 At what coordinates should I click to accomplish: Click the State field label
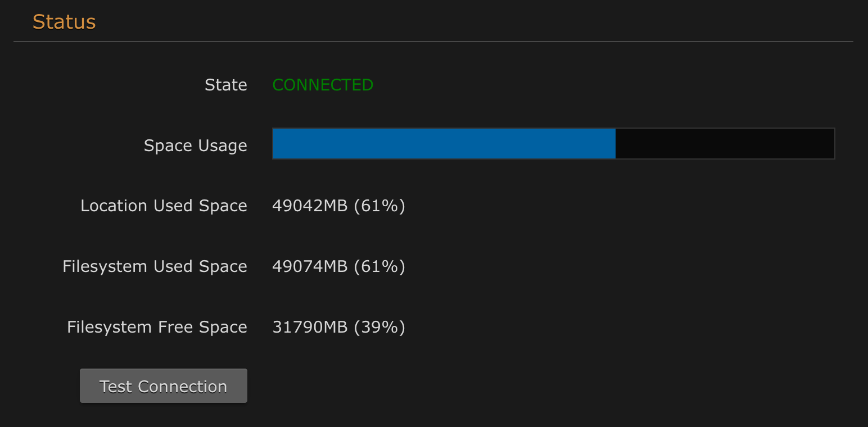click(226, 85)
